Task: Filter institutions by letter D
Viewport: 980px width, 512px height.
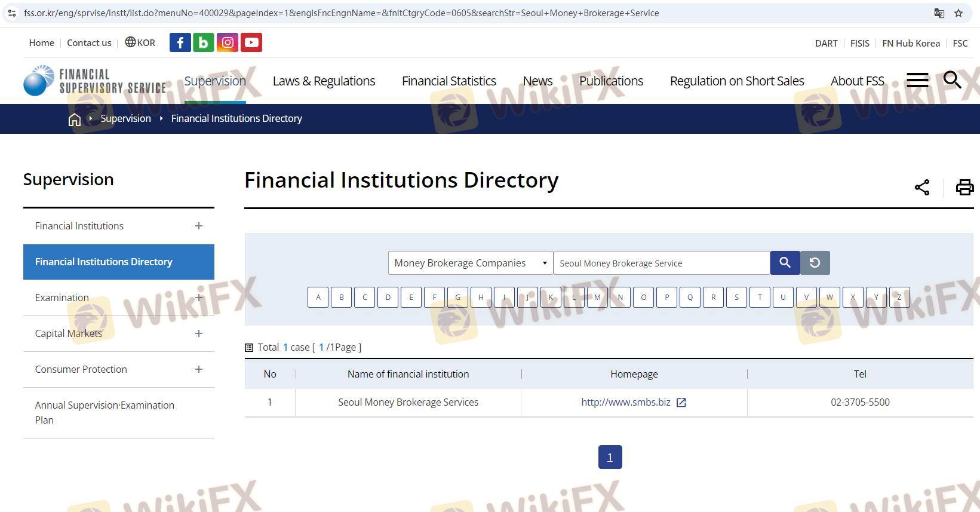Action: tap(388, 297)
